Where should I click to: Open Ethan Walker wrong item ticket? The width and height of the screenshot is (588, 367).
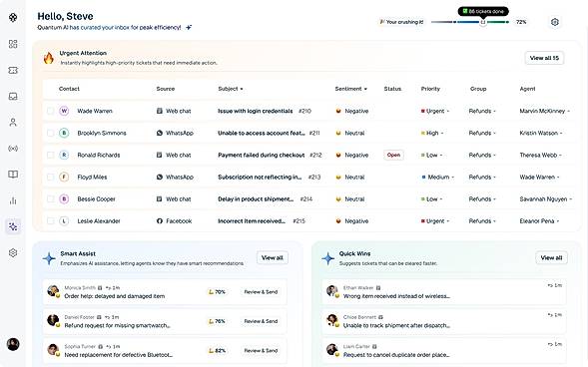[x=444, y=292]
